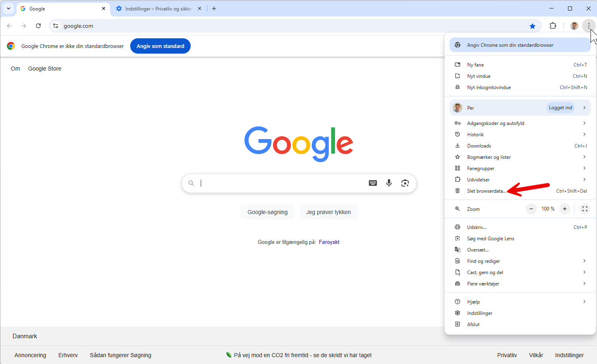Click the profile avatar in toolbar

coord(574,26)
